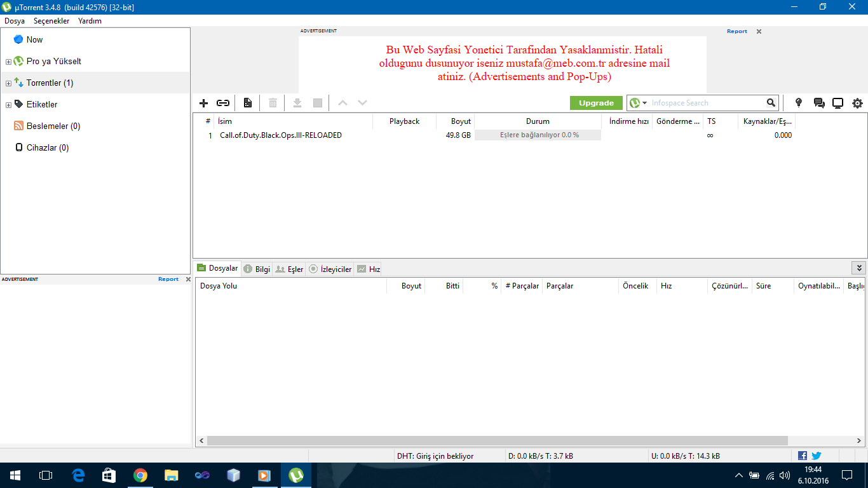868x488 pixels.
Task: Click Report link above the top advertisement
Action: (737, 31)
